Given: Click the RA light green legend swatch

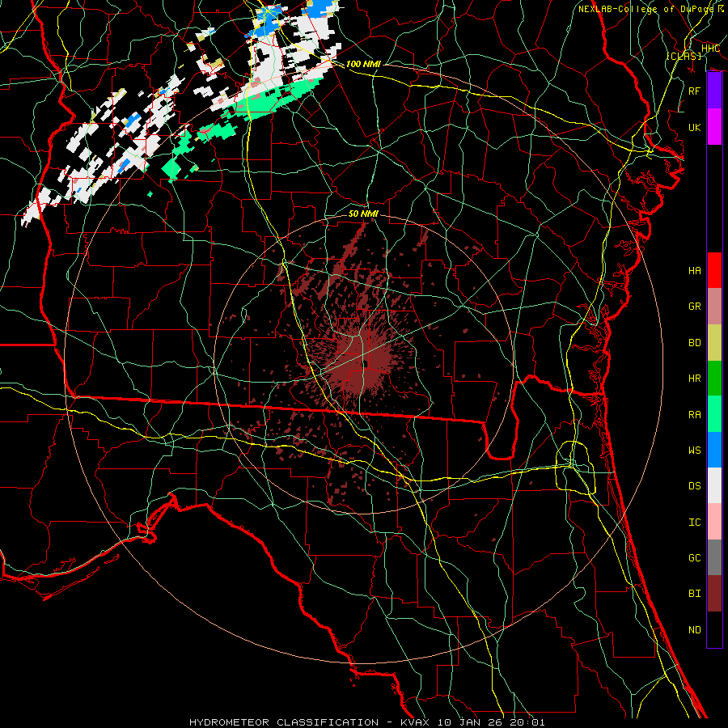Looking at the screenshot, I should [714, 414].
